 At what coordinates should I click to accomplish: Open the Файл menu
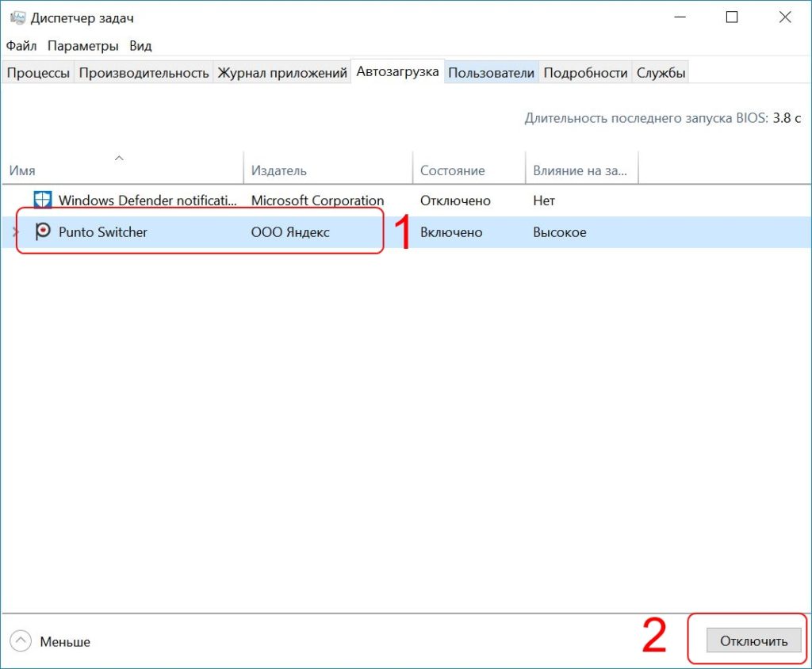click(x=22, y=46)
